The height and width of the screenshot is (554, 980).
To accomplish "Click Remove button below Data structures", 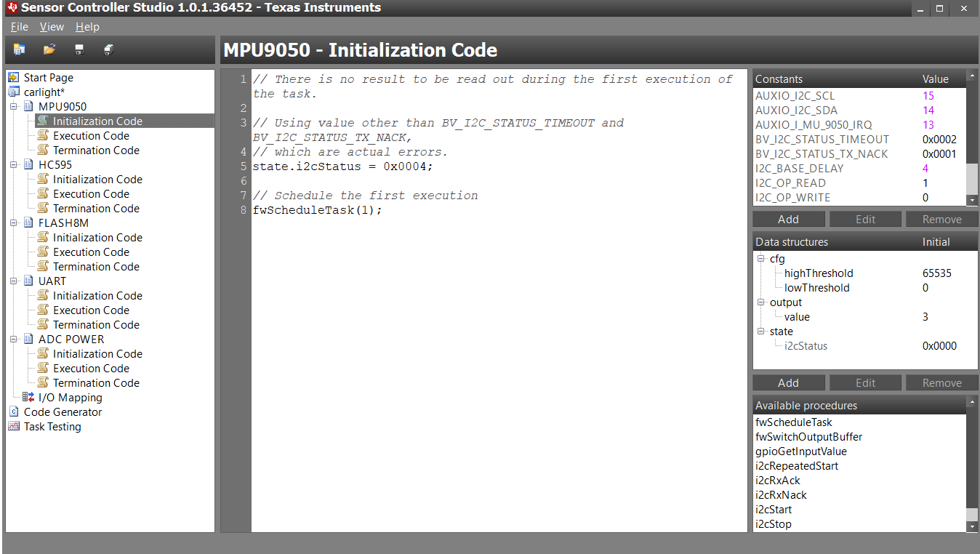I will (941, 383).
